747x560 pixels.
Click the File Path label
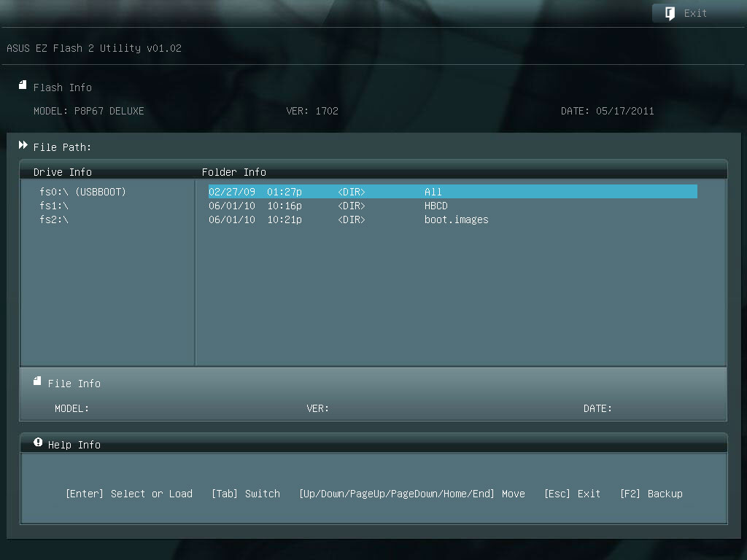pos(62,147)
